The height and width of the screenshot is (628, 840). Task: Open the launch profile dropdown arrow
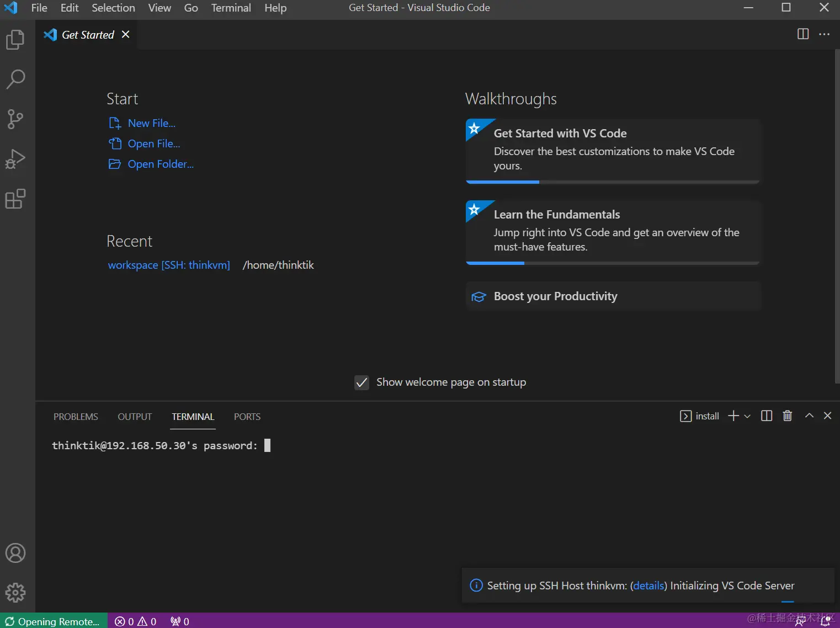747,416
